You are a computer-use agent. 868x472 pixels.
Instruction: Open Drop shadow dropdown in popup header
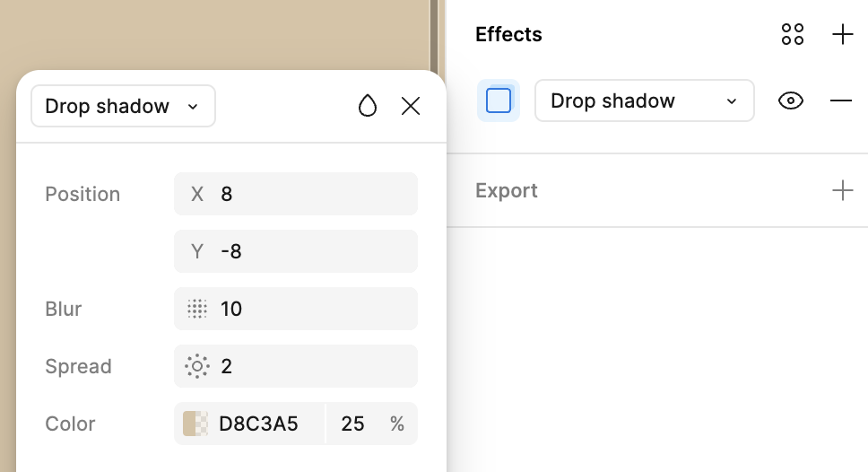[123, 106]
